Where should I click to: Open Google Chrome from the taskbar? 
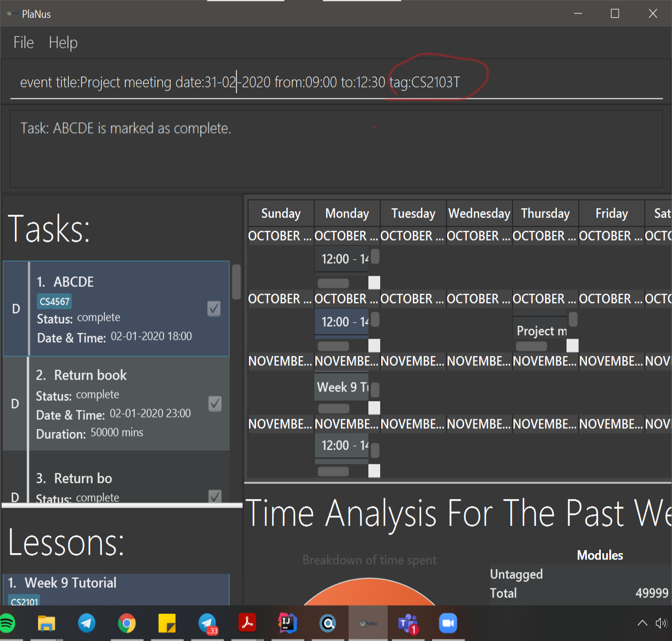[x=127, y=623]
